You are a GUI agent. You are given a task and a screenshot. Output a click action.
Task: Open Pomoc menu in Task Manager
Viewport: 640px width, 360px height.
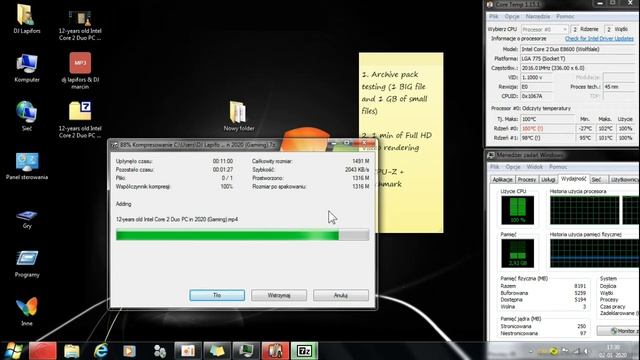(x=558, y=167)
